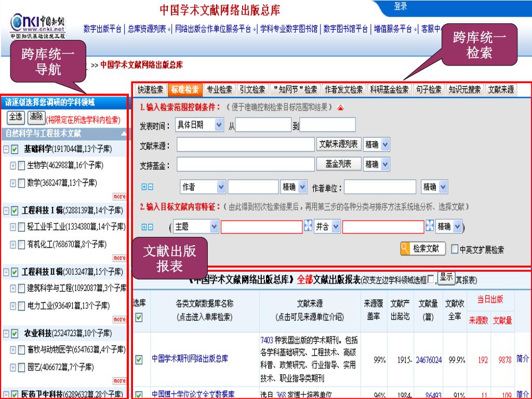Toggle 工程科技 II 辑 checkbox
The image size is (532, 399).
[15, 272]
